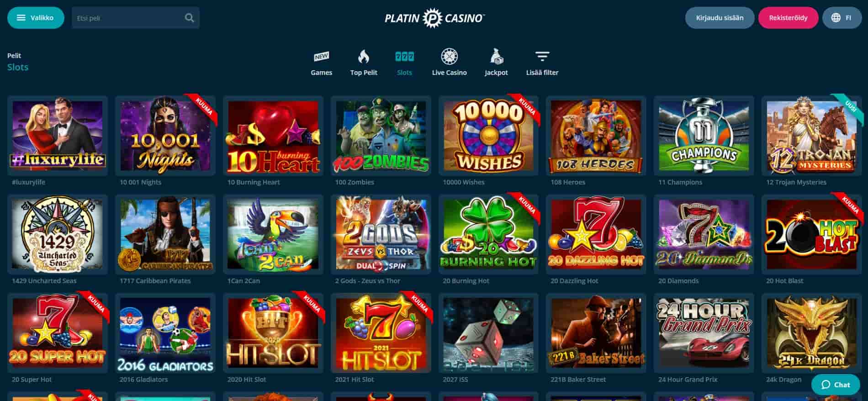Open the 12 Trojan Mysteries game
The width and height of the screenshot is (868, 401).
coord(811,136)
